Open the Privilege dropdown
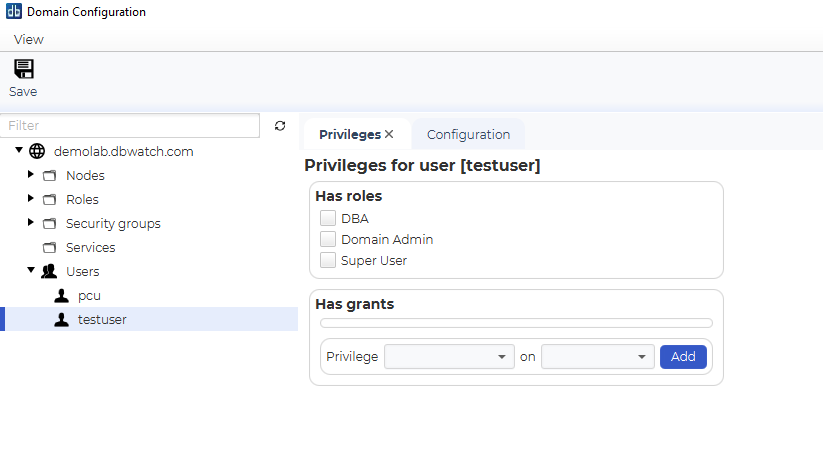The width and height of the screenshot is (823, 475). [x=449, y=357]
